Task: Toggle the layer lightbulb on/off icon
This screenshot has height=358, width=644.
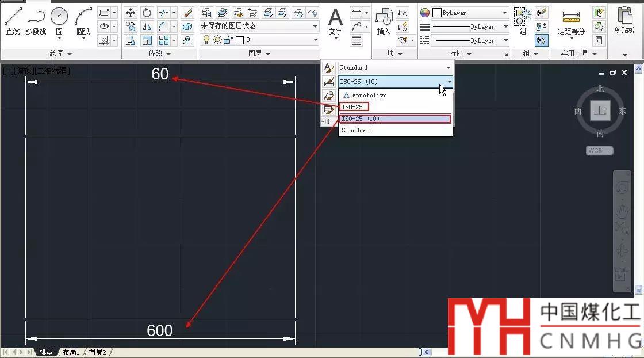Action: click(x=206, y=40)
